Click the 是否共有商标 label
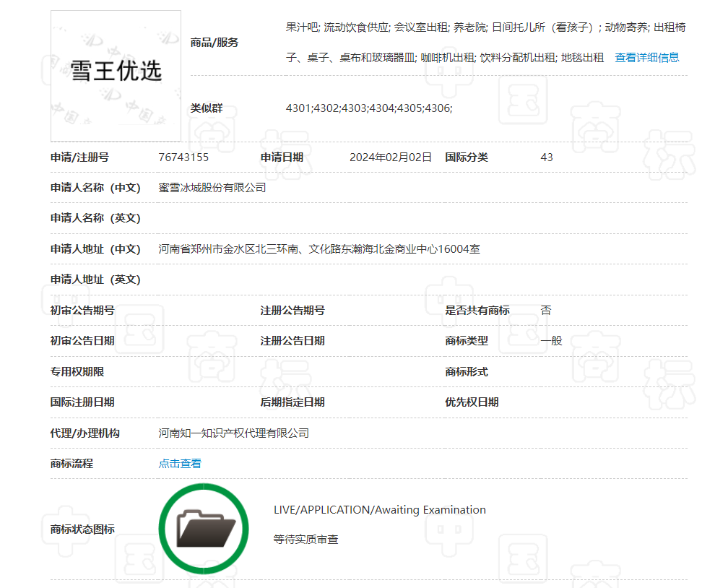The image size is (715, 588). coord(477,310)
